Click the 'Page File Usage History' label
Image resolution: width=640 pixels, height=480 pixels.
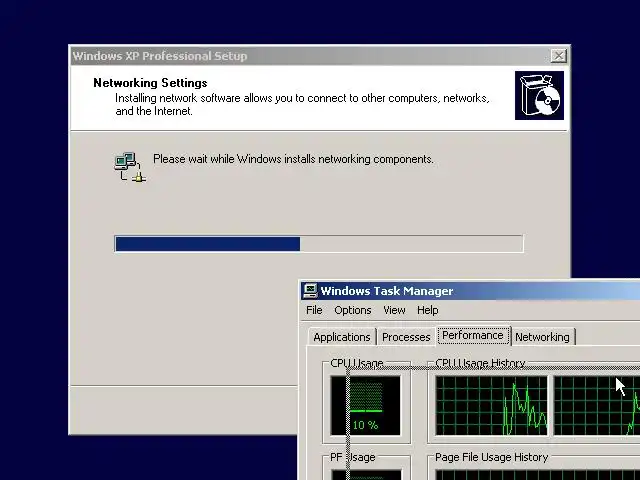pos(491,457)
